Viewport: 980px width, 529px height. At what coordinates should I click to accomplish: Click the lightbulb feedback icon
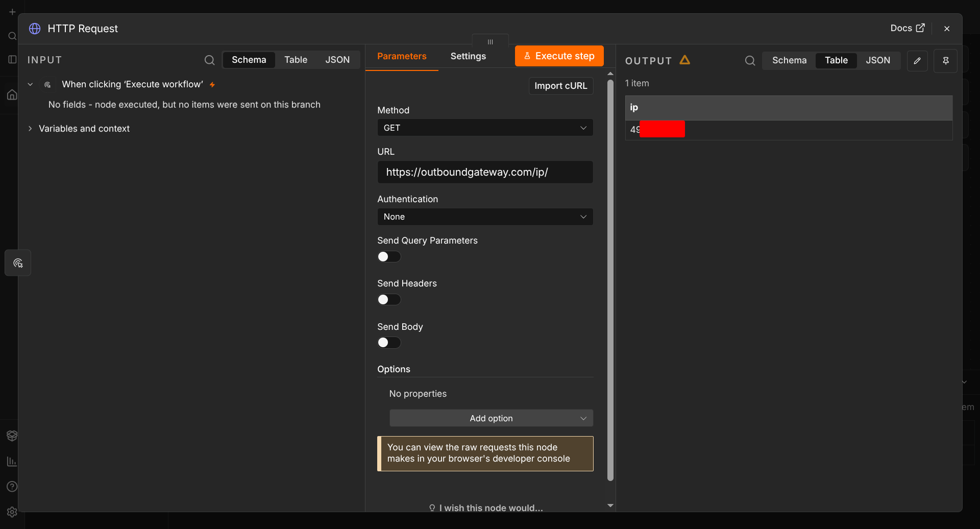coord(432,508)
